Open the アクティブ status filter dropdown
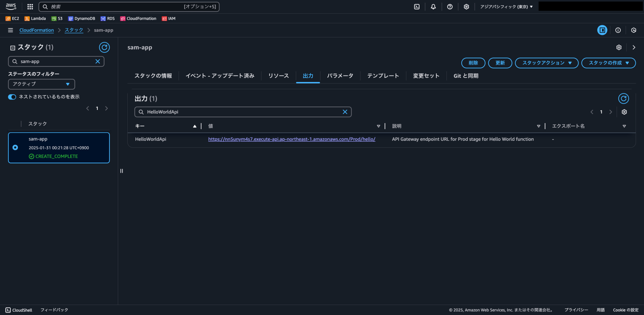The image size is (644, 315). coord(41,84)
